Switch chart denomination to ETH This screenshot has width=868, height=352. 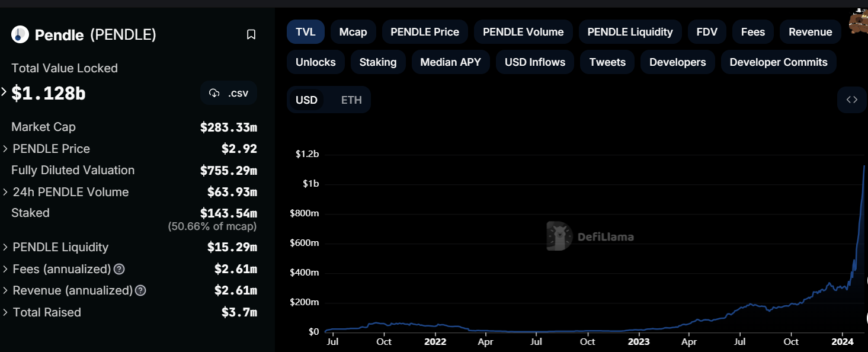coord(351,100)
